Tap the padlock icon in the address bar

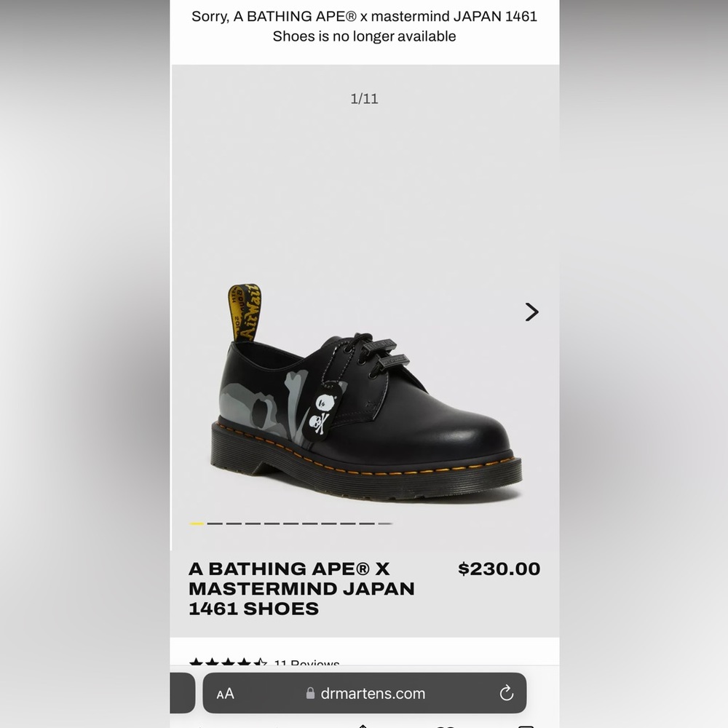pos(310,693)
